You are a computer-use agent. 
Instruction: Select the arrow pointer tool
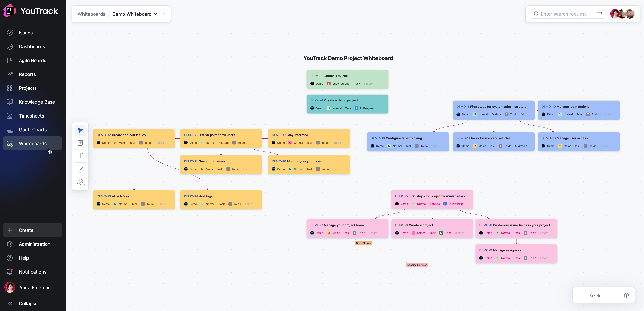click(x=80, y=130)
